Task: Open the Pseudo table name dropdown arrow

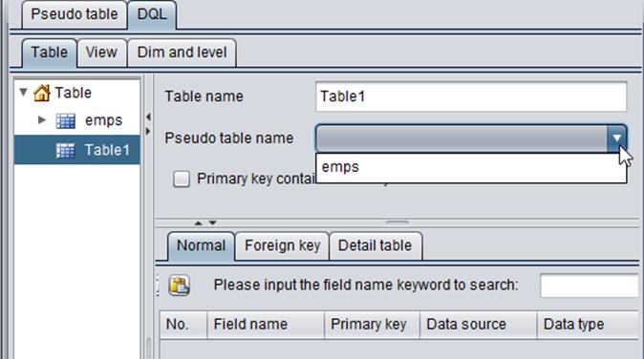Action: [616, 138]
